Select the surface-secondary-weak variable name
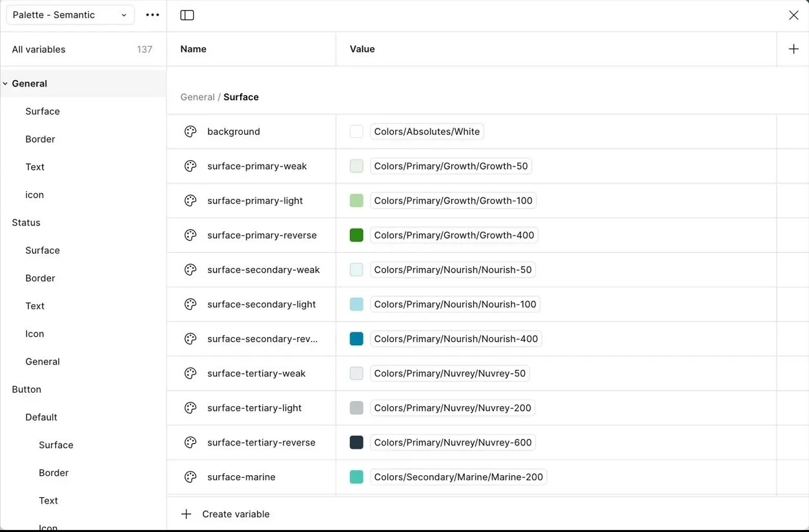 [263, 270]
